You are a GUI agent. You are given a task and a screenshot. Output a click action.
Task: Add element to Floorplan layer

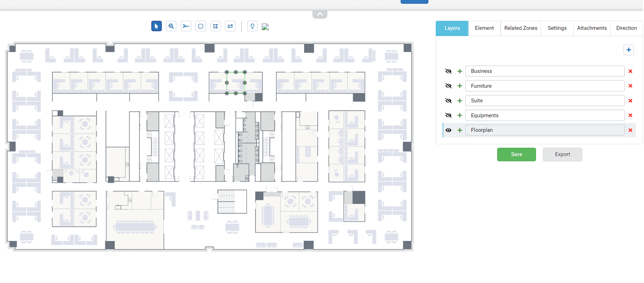(460, 130)
